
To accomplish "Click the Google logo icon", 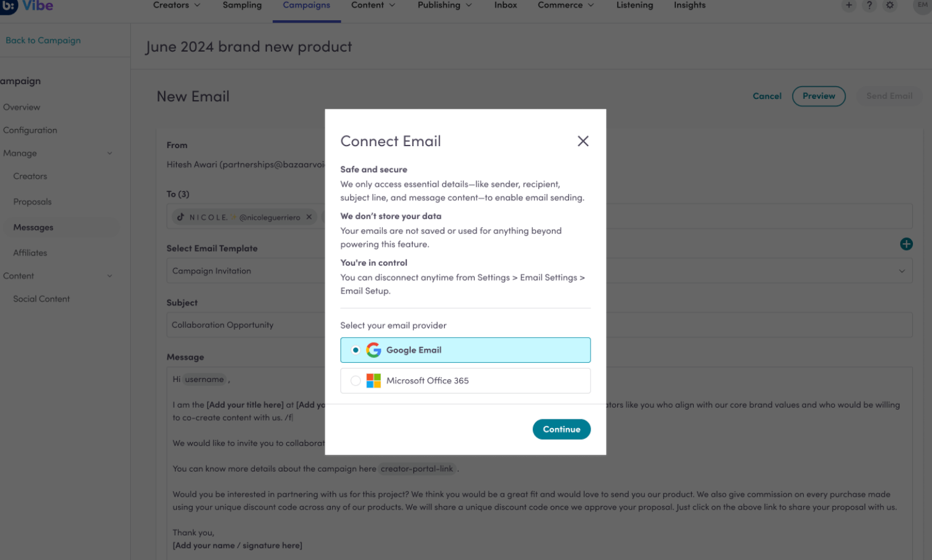I will pyautogui.click(x=373, y=350).
